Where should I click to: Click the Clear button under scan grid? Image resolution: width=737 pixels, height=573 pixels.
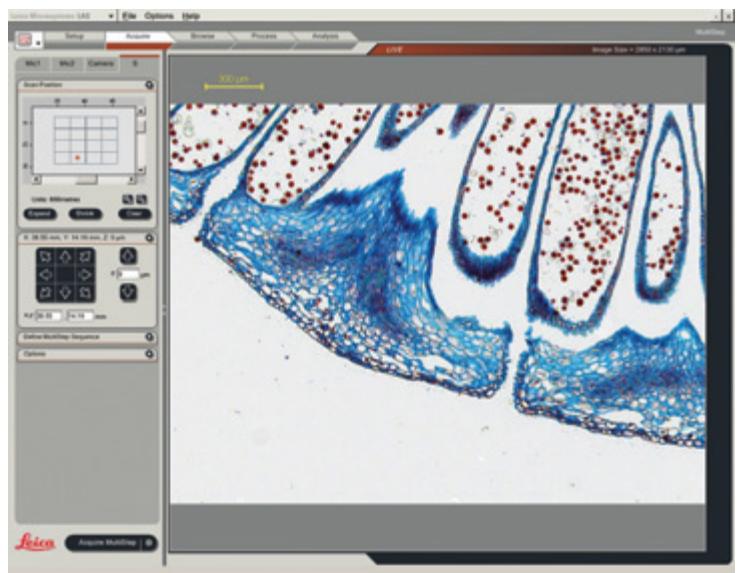[x=134, y=214]
